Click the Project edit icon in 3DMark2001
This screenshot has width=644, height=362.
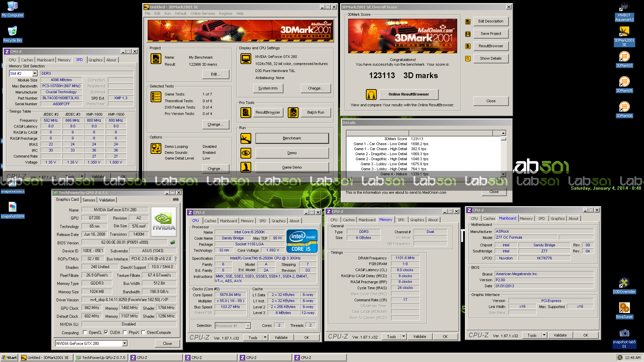(x=156, y=59)
